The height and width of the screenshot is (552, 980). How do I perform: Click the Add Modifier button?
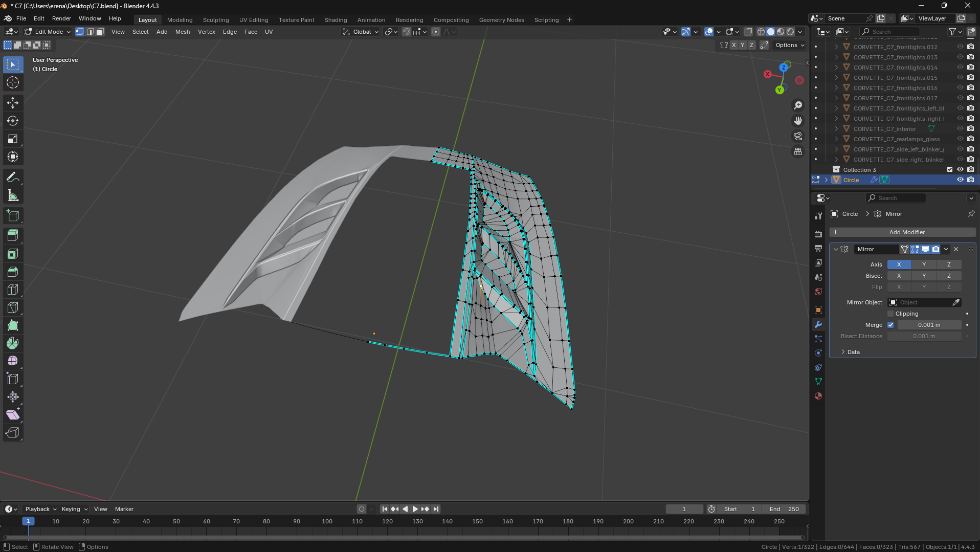[903, 232]
